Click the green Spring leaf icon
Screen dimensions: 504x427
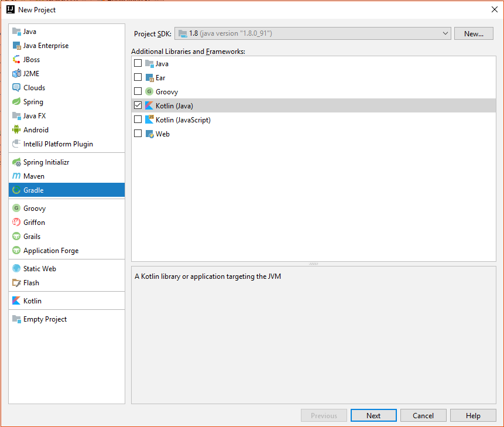16,101
